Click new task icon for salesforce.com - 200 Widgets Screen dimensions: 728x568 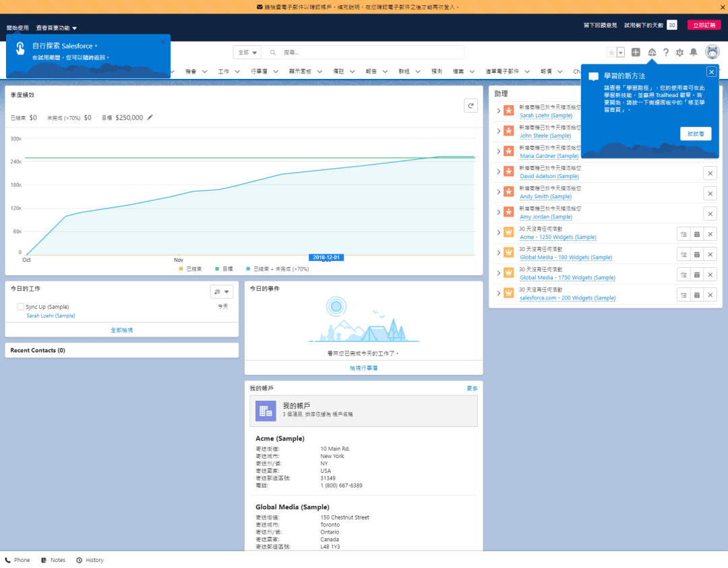(684, 295)
